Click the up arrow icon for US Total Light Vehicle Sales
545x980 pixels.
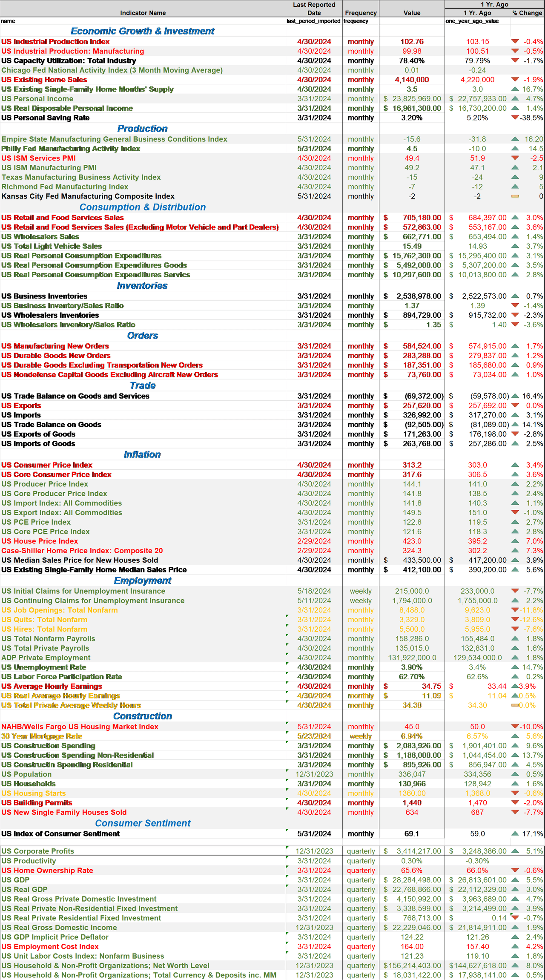point(515,246)
